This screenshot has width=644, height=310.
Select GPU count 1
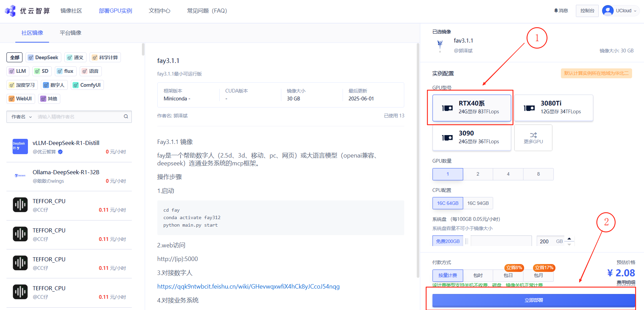448,174
